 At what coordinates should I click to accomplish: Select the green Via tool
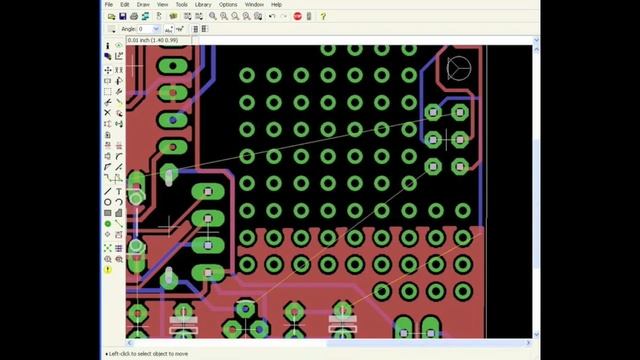tap(108, 224)
